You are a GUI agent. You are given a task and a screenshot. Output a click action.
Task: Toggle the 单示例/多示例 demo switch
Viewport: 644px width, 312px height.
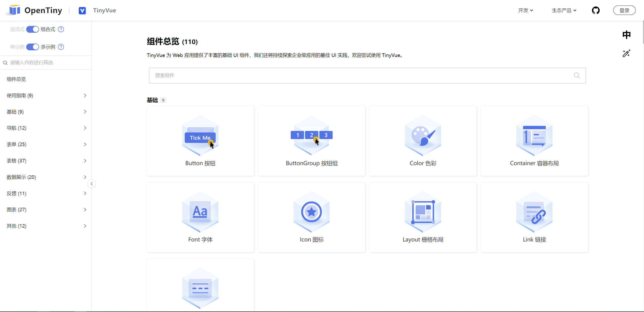[32, 47]
